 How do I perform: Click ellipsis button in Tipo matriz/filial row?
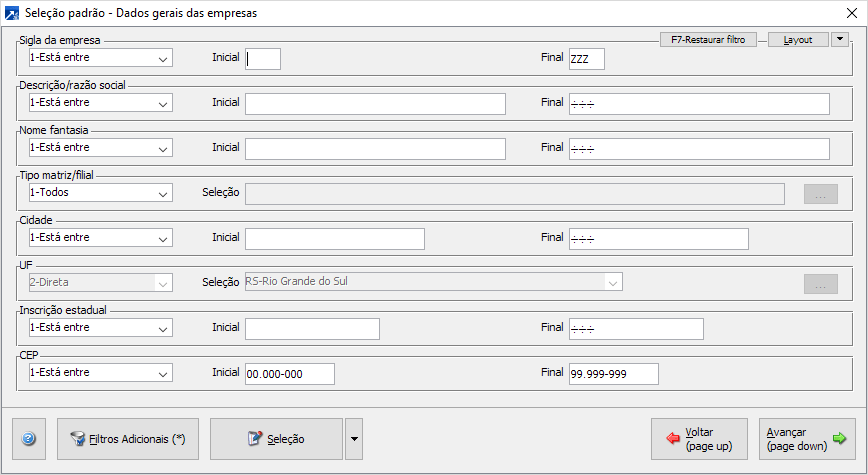[x=821, y=194]
